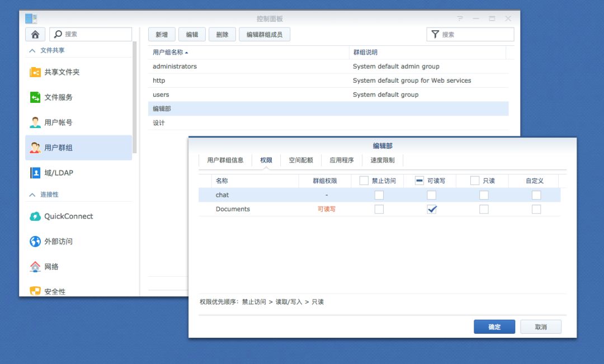Image resolution: width=604 pixels, height=364 pixels.
Task: Open the 速度限制 tab
Action: [x=383, y=160]
